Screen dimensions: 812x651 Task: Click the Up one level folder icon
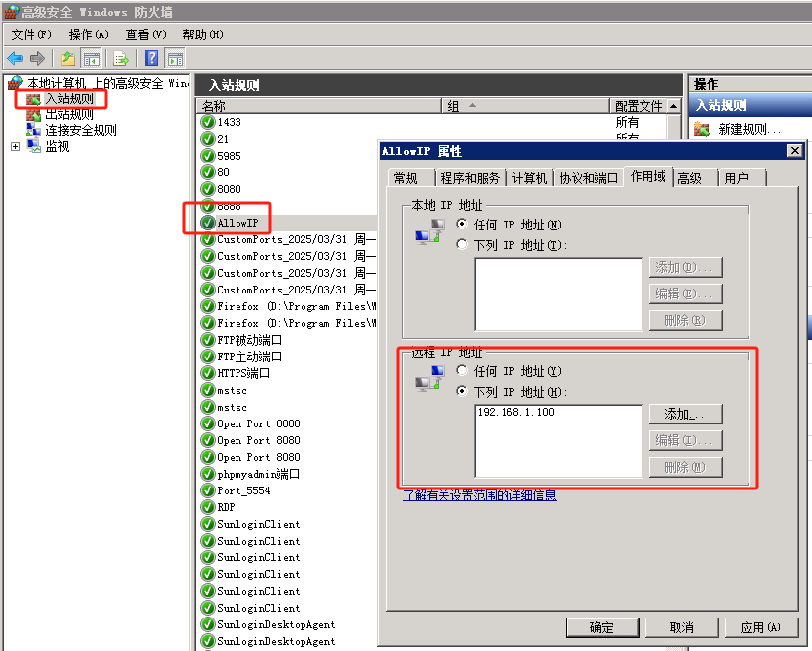(68, 58)
